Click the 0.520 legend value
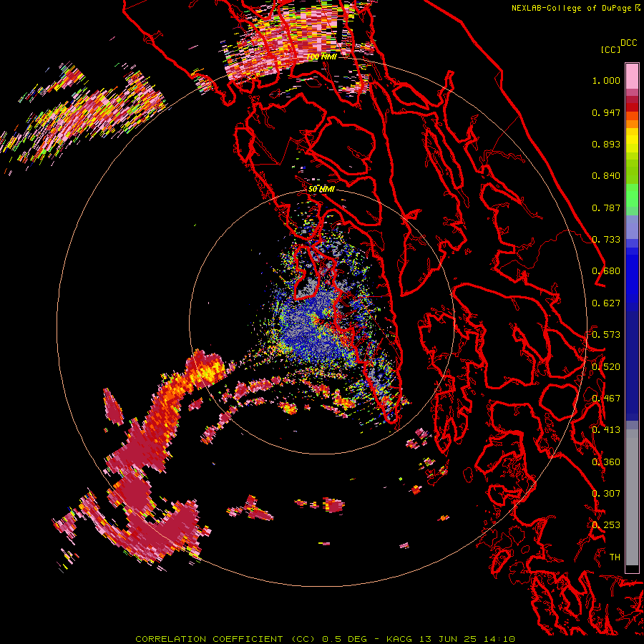The image size is (644, 644). click(x=606, y=367)
